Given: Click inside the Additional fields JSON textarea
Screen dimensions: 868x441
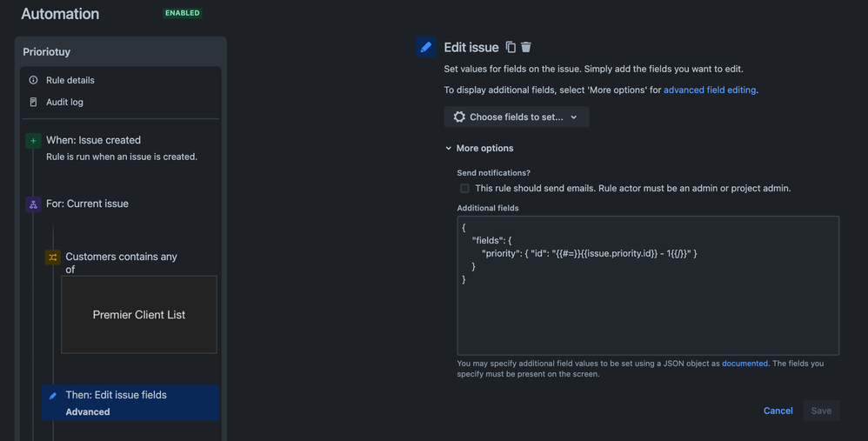Looking at the screenshot, I should coord(648,285).
